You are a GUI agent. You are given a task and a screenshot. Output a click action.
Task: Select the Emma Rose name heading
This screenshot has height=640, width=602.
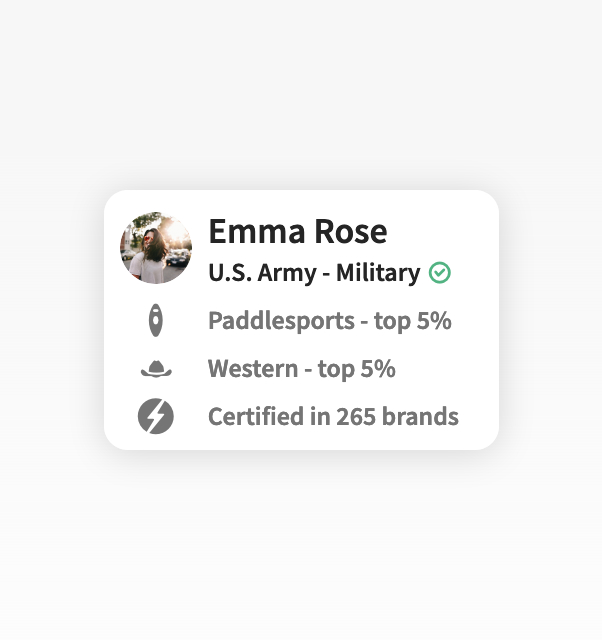click(298, 231)
